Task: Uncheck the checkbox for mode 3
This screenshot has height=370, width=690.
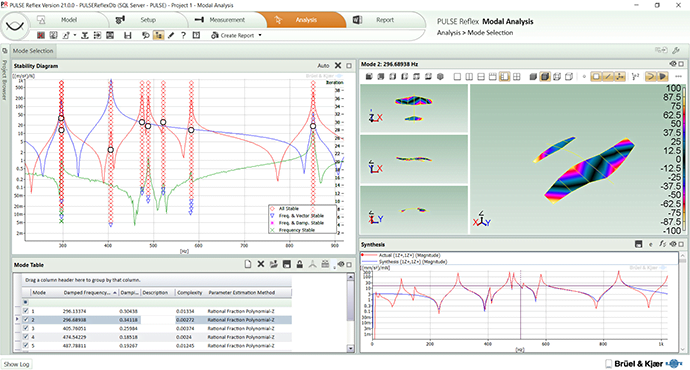Action: click(26, 328)
